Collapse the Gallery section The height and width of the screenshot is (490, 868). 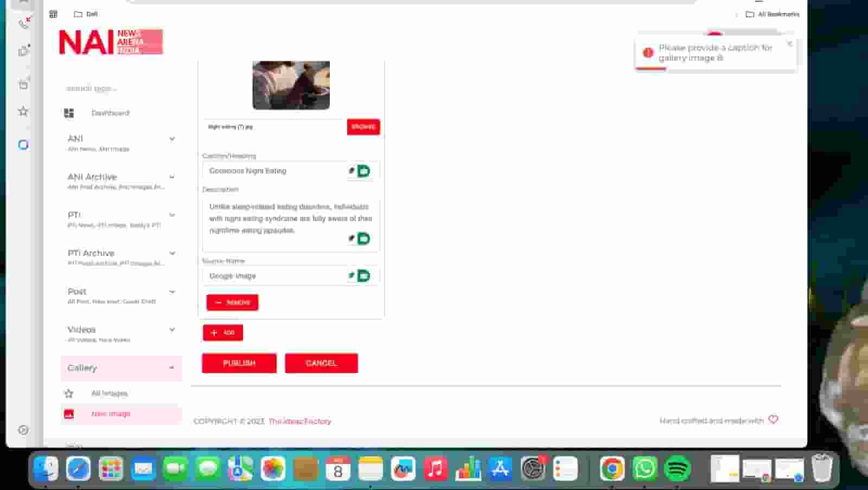[x=171, y=367]
